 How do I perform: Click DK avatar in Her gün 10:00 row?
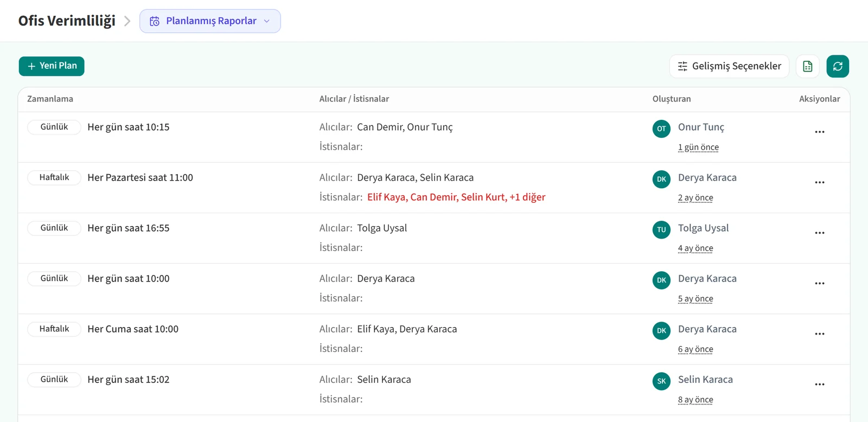tap(661, 280)
